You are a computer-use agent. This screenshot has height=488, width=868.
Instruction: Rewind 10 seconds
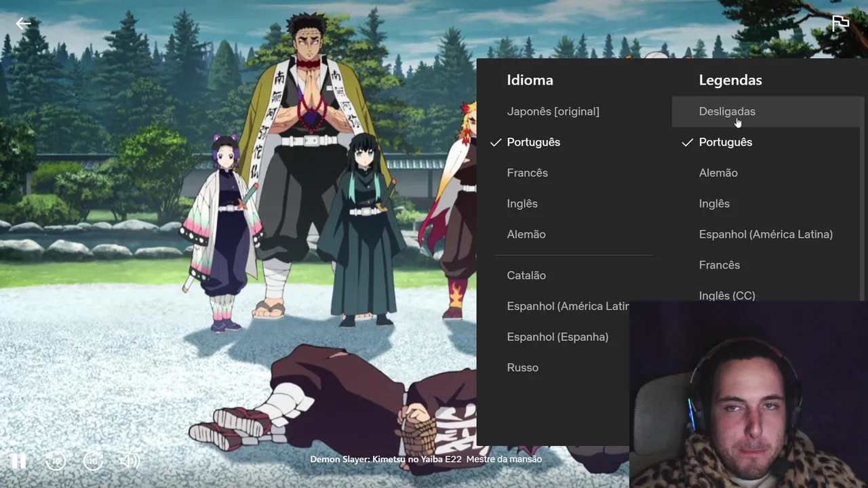[56, 461]
